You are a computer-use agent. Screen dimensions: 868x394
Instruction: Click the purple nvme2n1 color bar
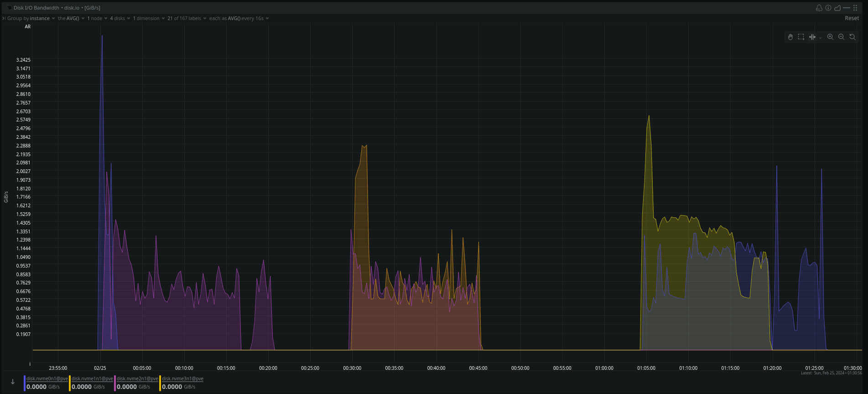coord(115,383)
